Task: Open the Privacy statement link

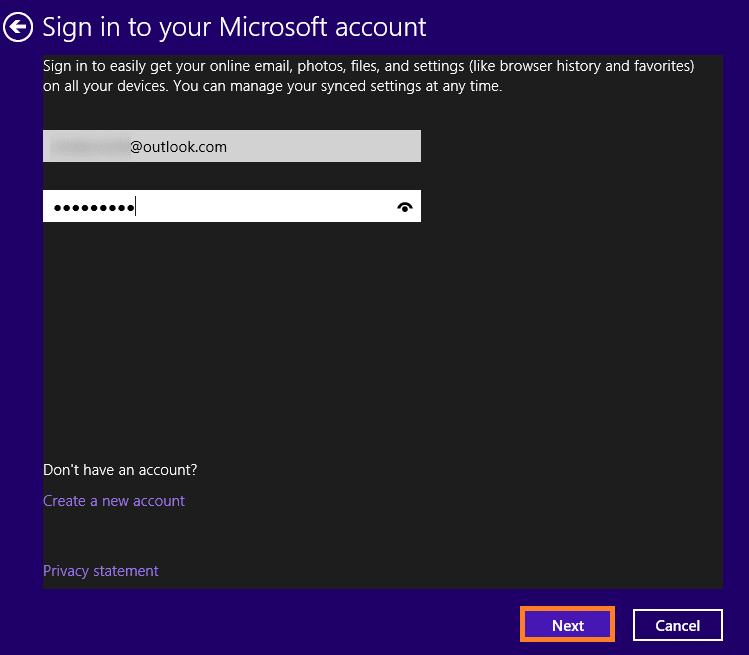Action: [x=100, y=571]
